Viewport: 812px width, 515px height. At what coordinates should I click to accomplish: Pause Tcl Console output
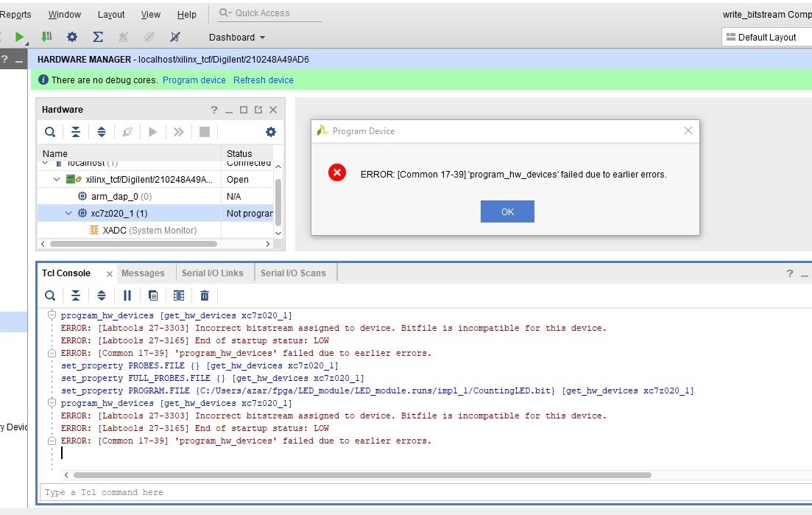(127, 295)
